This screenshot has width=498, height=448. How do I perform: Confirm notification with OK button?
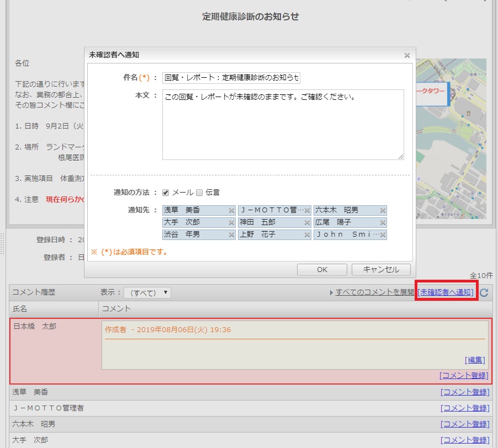click(x=322, y=270)
